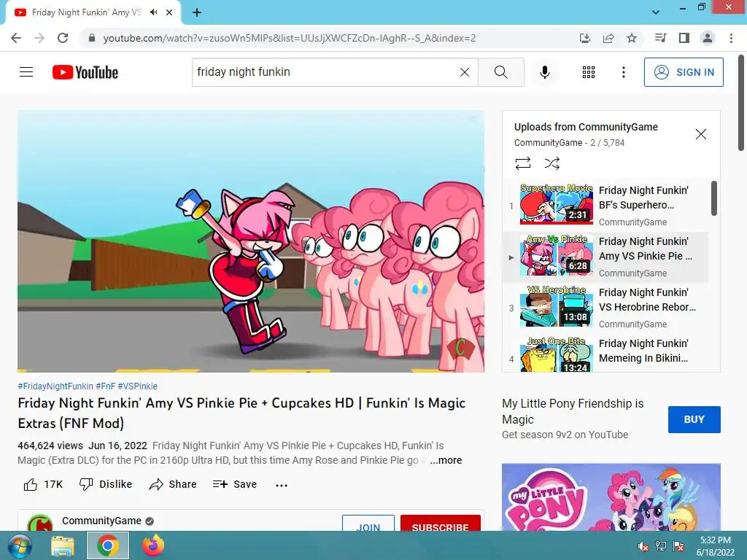Click BUY My Little Pony button
Screen dimensions: 747x560
(694, 419)
